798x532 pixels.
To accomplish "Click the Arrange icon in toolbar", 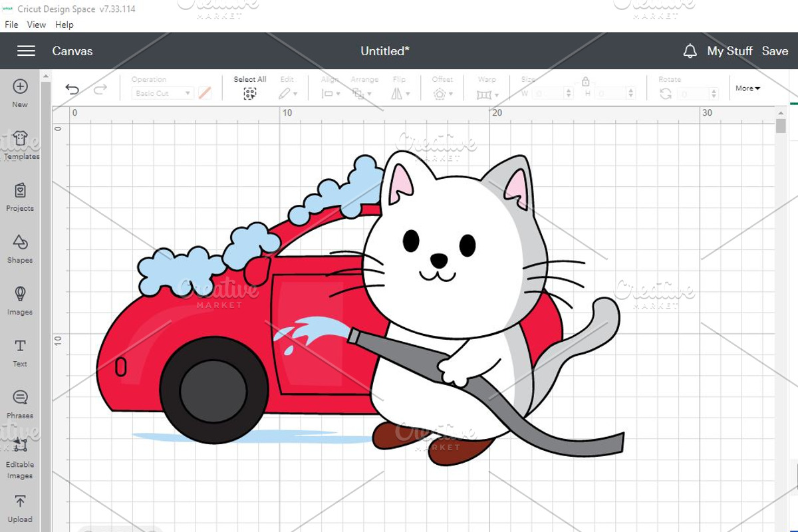I will tap(358, 94).
